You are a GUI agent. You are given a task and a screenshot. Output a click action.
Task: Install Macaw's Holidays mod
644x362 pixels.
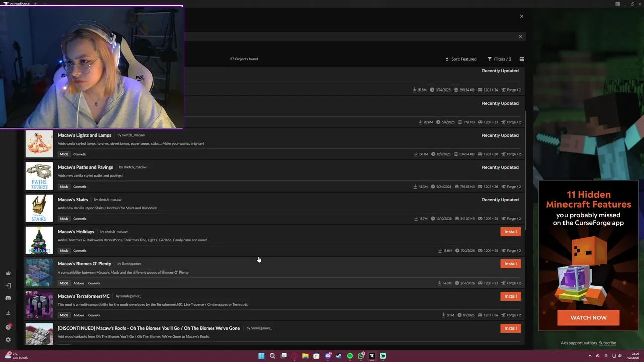(510, 232)
